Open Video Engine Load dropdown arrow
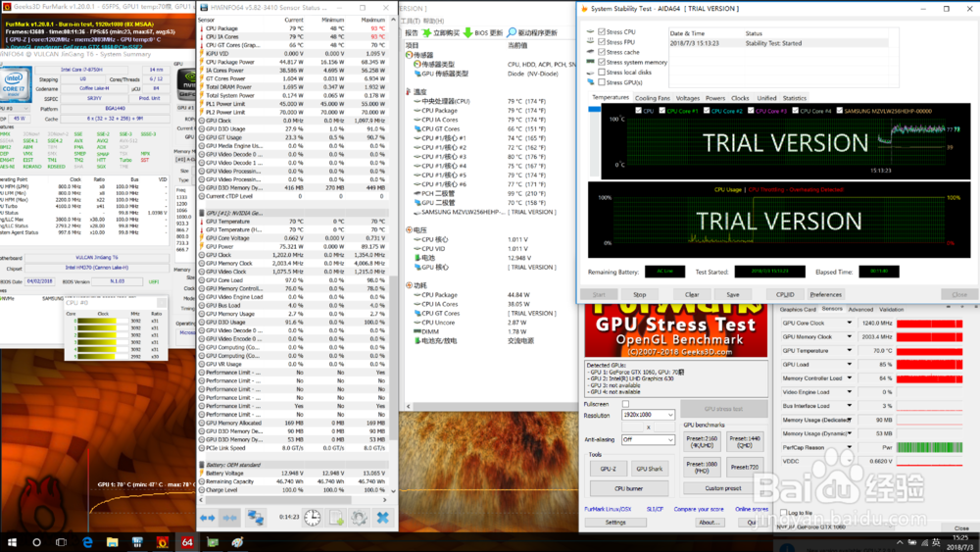The image size is (980, 552). coord(850,392)
